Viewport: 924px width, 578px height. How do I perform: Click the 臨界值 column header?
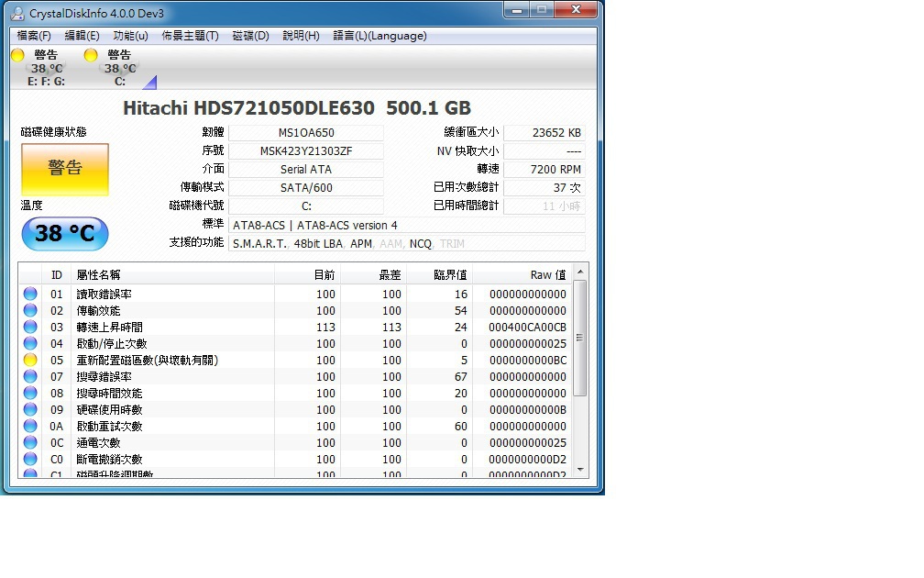tap(439, 275)
